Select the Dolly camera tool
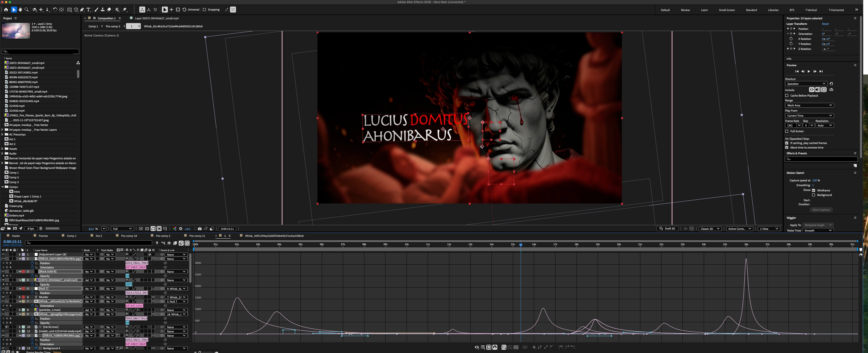This screenshot has height=353, width=868. pos(47,10)
